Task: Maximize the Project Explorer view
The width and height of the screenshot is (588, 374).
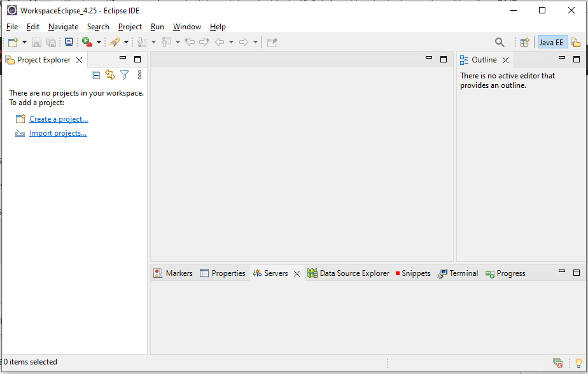Action: pos(137,59)
